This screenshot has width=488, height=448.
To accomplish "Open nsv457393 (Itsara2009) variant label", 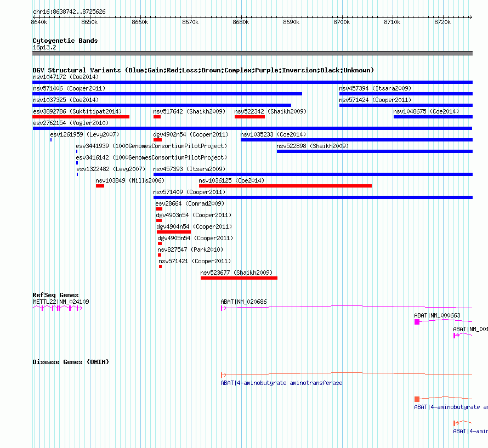I will (x=189, y=169).
